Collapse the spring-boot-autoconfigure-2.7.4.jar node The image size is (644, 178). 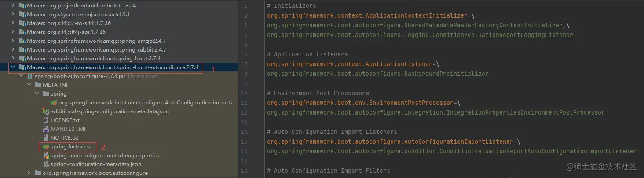click(x=21, y=76)
